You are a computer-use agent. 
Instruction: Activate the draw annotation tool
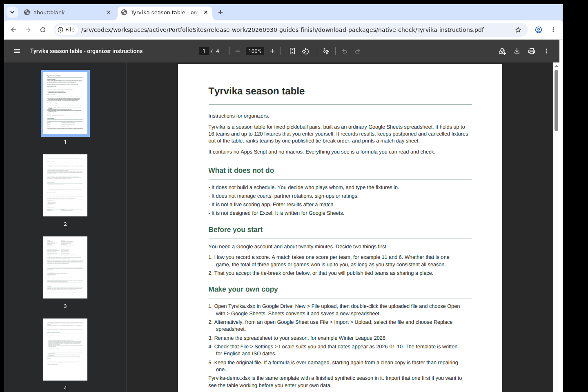pos(326,51)
